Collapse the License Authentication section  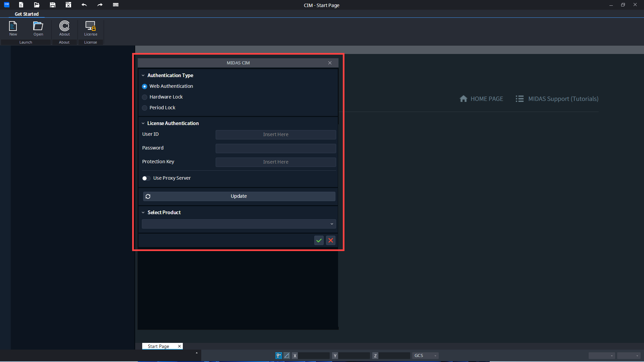[x=143, y=123]
